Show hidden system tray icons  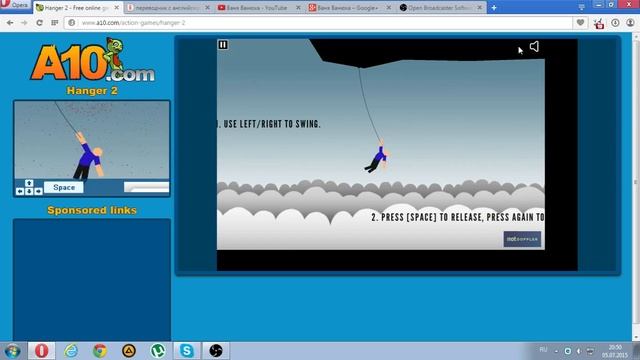point(556,351)
